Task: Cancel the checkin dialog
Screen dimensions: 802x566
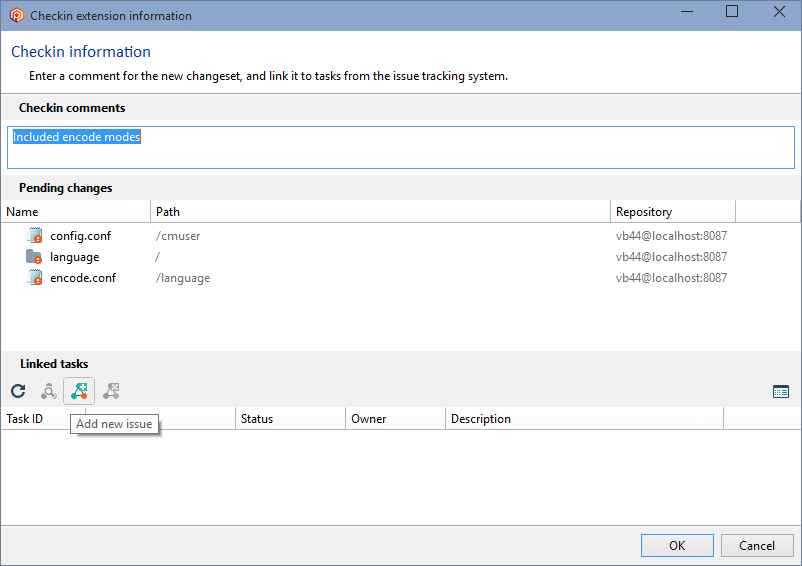Action: [x=757, y=546]
